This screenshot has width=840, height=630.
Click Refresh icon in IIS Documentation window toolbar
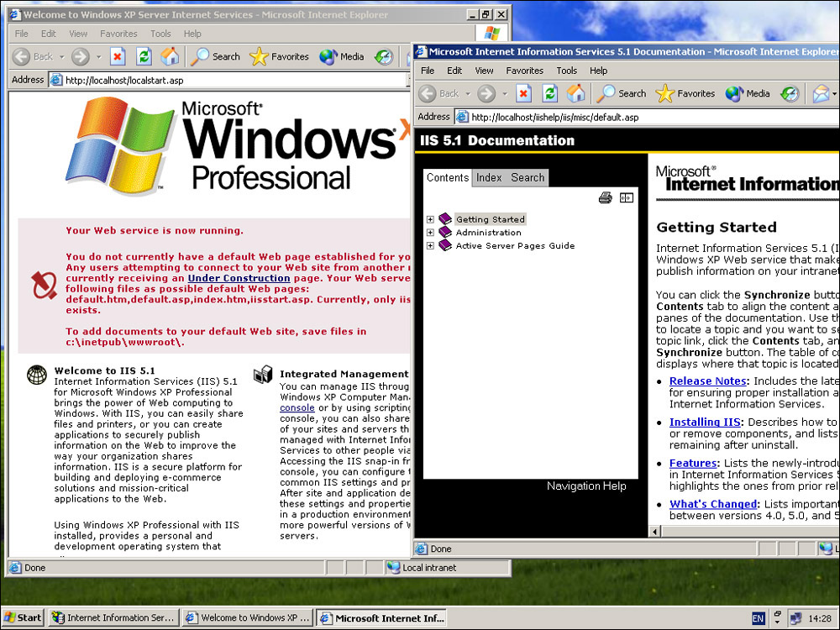550,93
